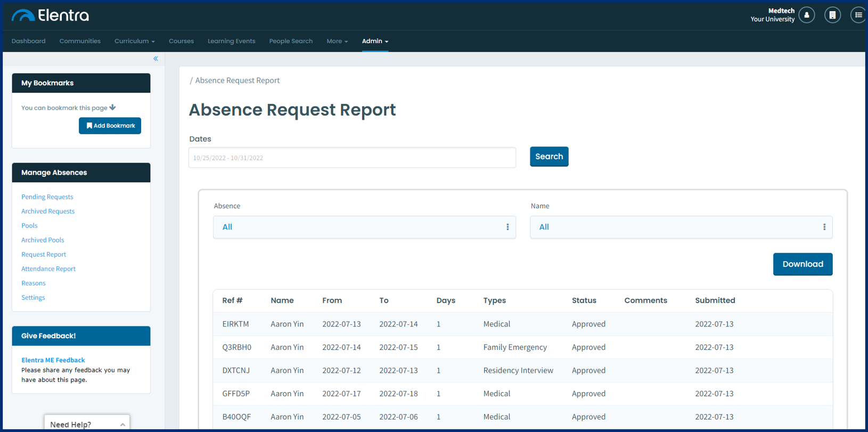Open the Courses menu item
This screenshot has height=432, width=868.
pos(181,41)
